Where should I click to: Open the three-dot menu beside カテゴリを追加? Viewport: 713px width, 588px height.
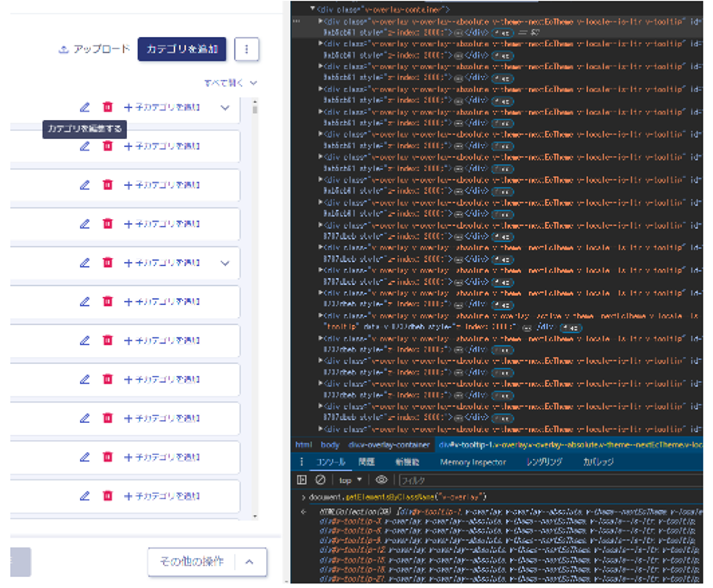coord(247,49)
